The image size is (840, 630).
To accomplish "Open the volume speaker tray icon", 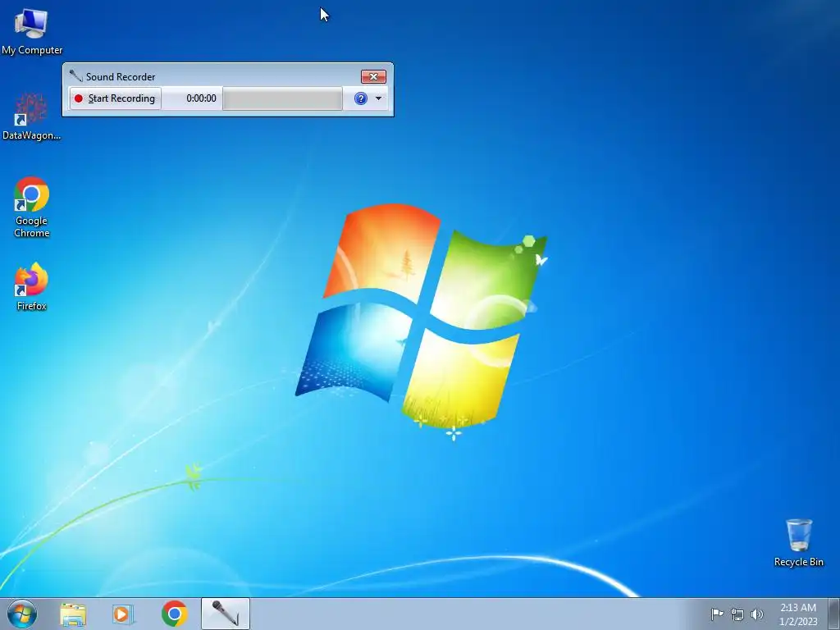I will [757, 614].
